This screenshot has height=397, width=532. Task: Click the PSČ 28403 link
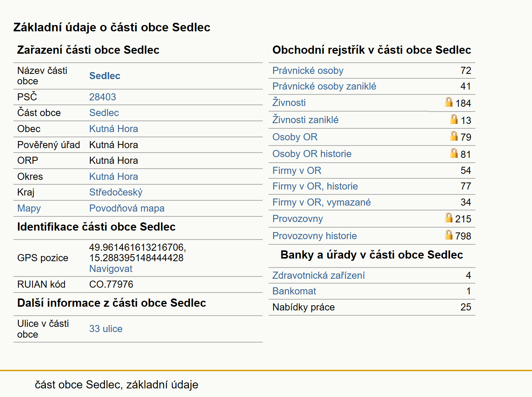pyautogui.click(x=103, y=97)
